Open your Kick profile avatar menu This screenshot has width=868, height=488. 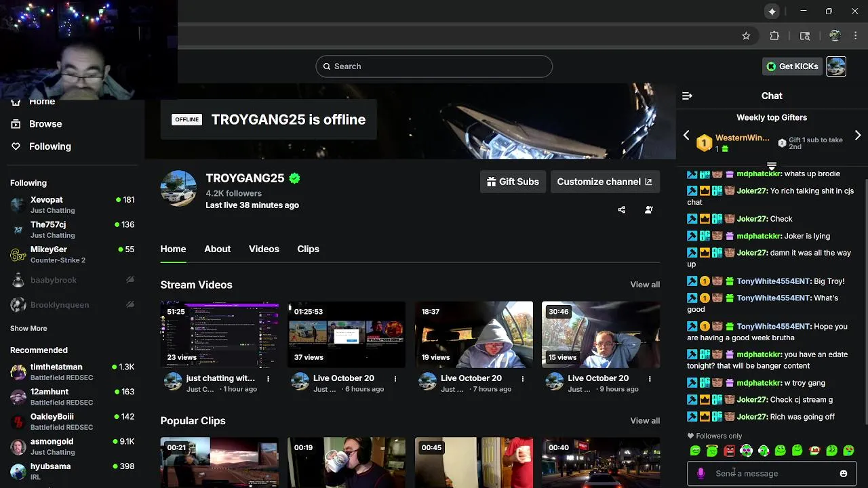pyautogui.click(x=836, y=66)
